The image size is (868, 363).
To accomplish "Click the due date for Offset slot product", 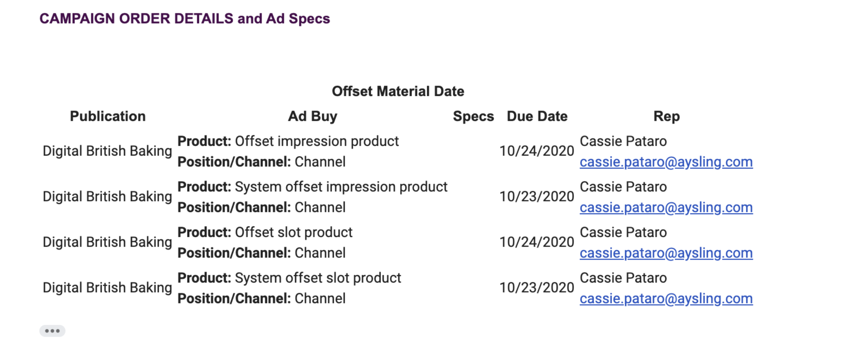I will pos(537,242).
